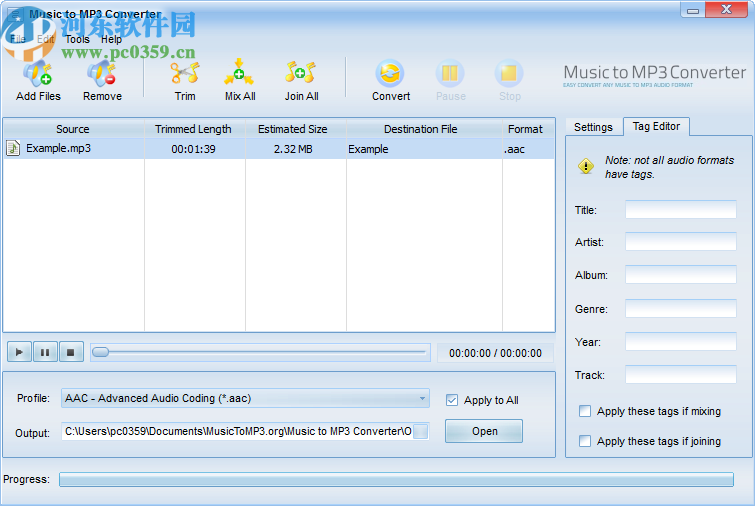Image resolution: width=755 pixels, height=506 pixels.
Task: Click the Pause toolbar icon
Action: 450,73
